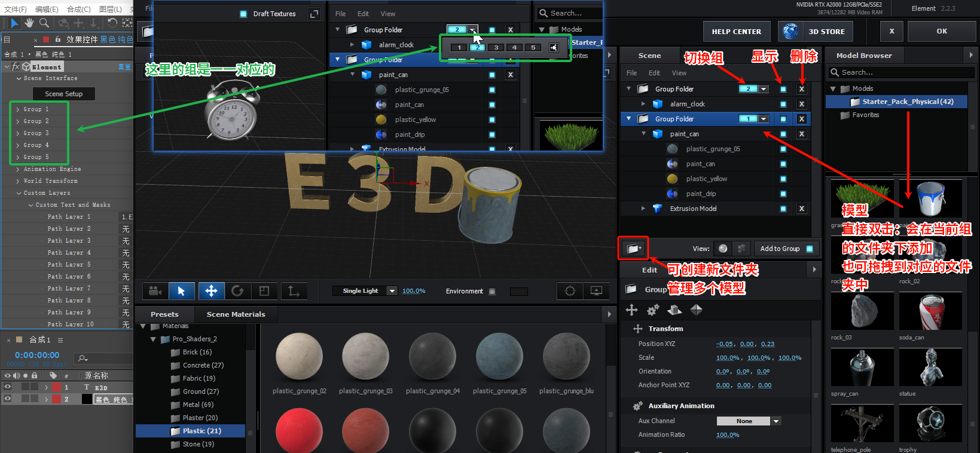Choose the move transform tool in viewport
Viewport: 980px width, 453px height.
pos(211,291)
